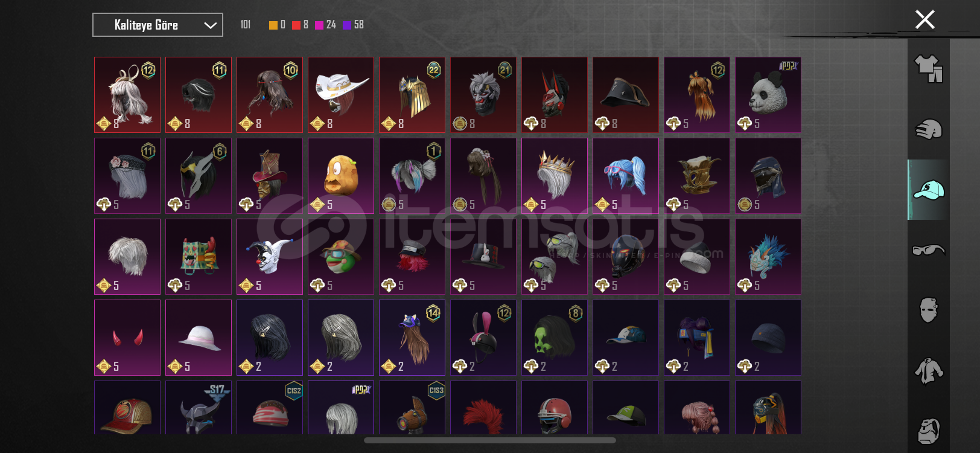Choose the green skull hood item
980x453 pixels.
coord(554,338)
